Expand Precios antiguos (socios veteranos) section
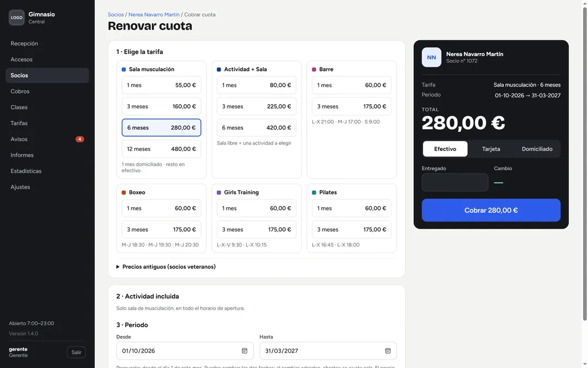 click(x=166, y=267)
